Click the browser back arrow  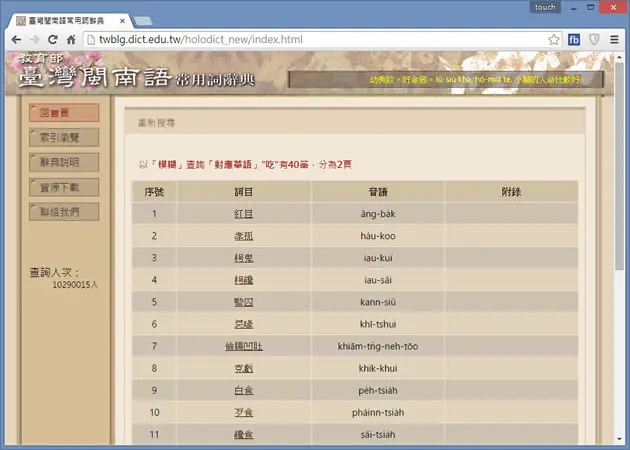16,39
